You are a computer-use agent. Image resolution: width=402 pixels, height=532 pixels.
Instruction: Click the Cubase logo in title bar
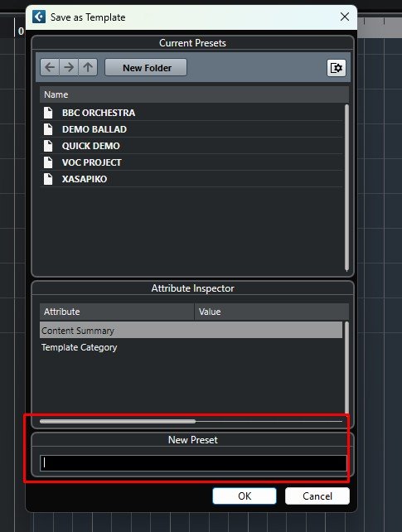click(x=39, y=17)
